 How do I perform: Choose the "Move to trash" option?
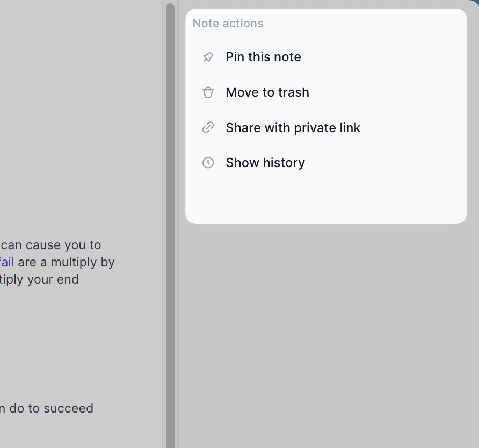coord(267,92)
